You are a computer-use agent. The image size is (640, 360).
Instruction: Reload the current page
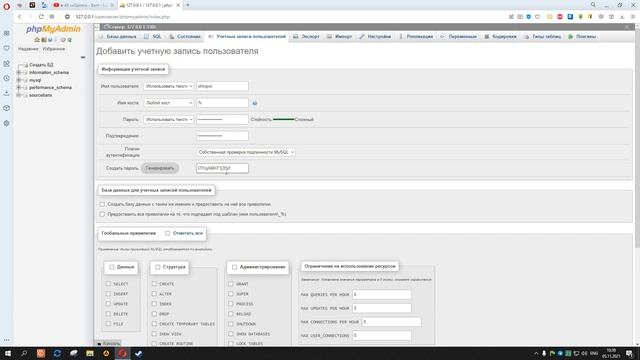(x=41, y=17)
